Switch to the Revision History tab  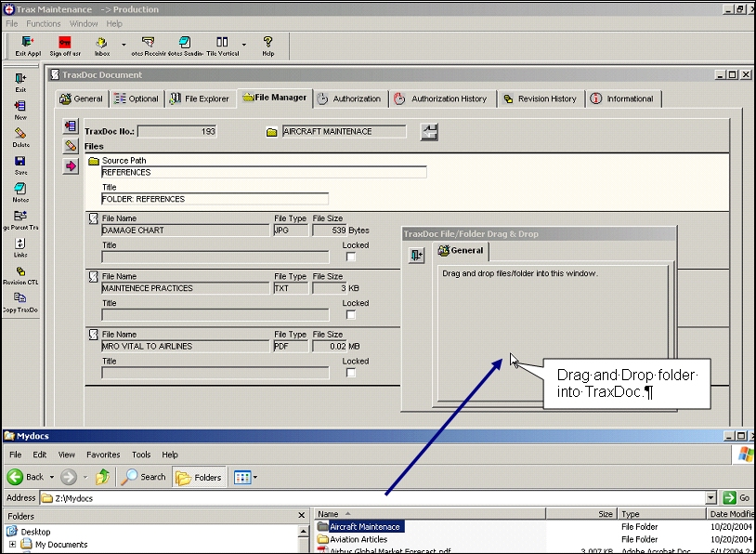[541, 99]
